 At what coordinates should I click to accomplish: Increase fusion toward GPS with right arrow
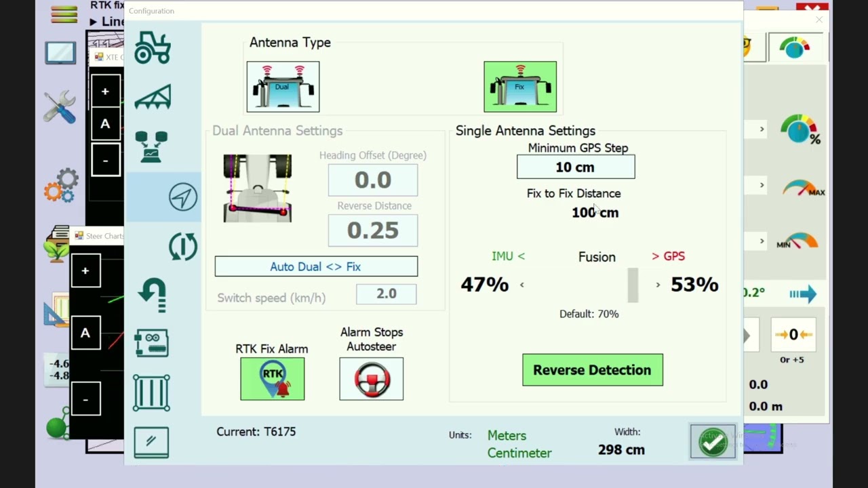(658, 285)
